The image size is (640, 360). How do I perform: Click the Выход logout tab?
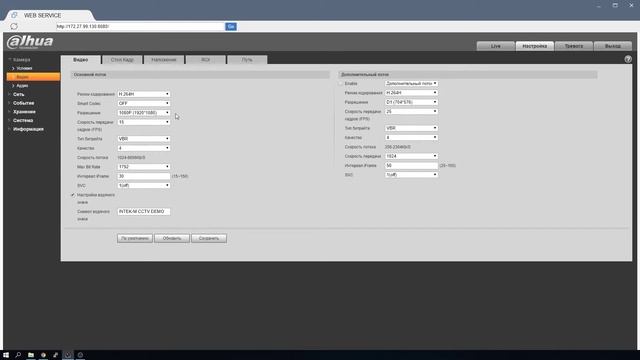613,46
